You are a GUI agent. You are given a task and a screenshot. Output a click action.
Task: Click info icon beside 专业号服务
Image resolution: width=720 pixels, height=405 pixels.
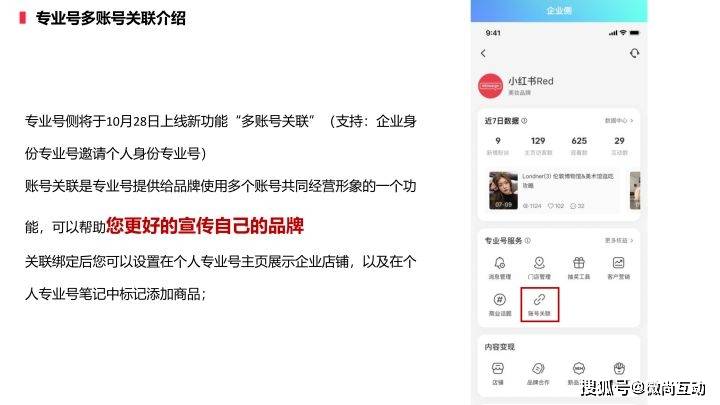click(x=528, y=241)
